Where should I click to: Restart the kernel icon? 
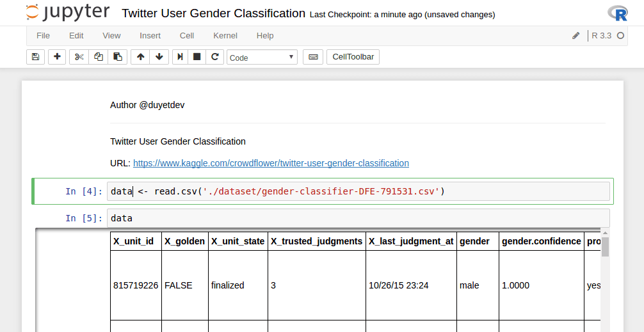pos(215,57)
